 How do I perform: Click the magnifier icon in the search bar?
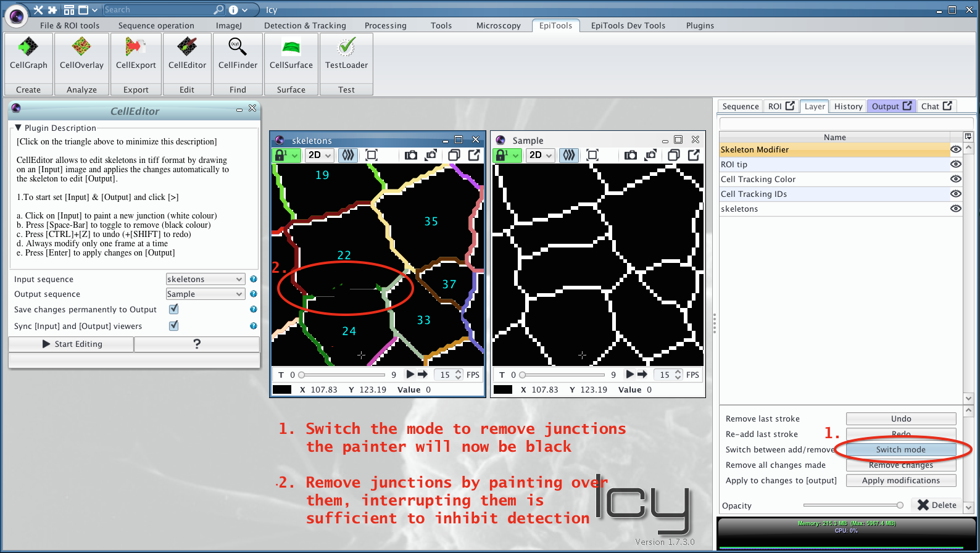point(218,10)
